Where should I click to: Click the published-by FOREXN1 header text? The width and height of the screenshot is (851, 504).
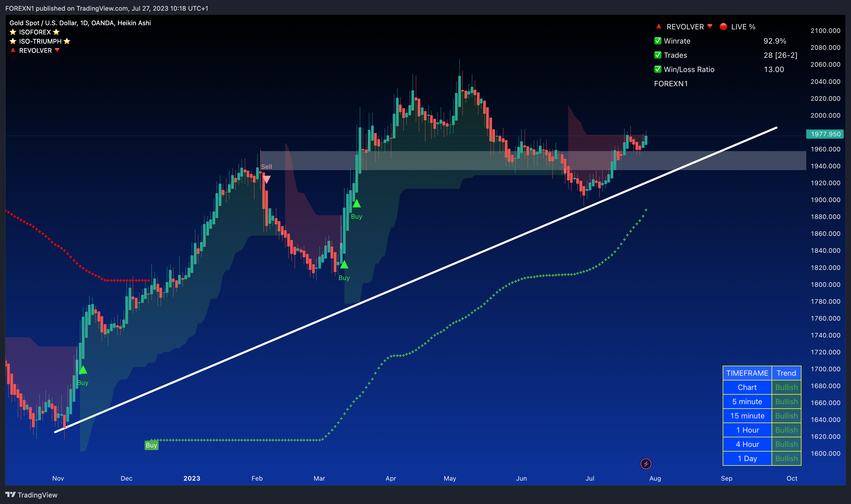coord(107,8)
